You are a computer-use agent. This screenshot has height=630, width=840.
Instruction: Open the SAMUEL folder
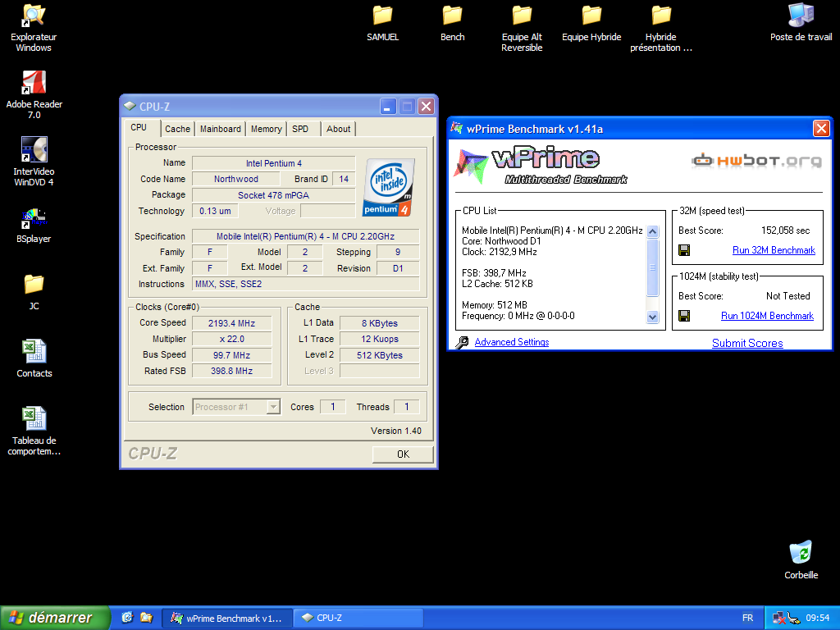point(382,23)
